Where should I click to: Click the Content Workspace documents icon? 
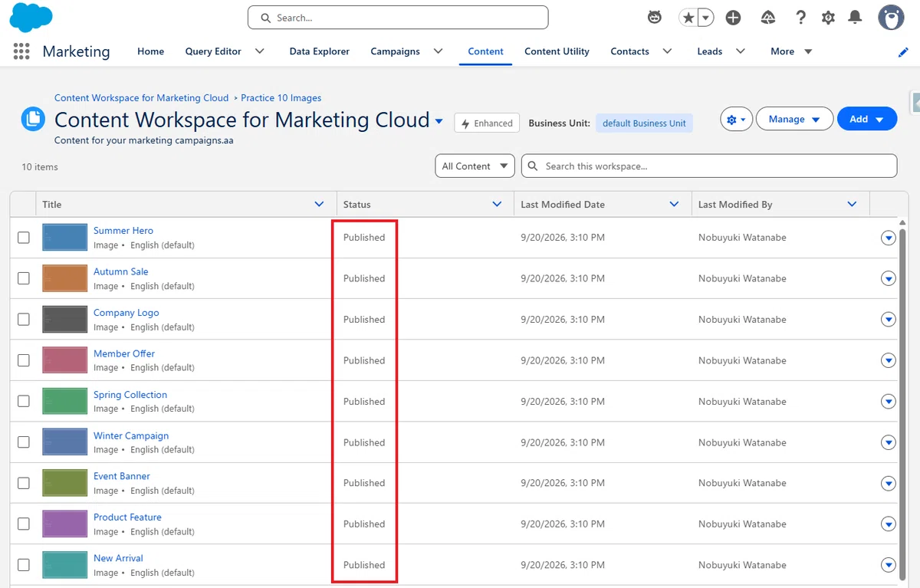[33, 119]
